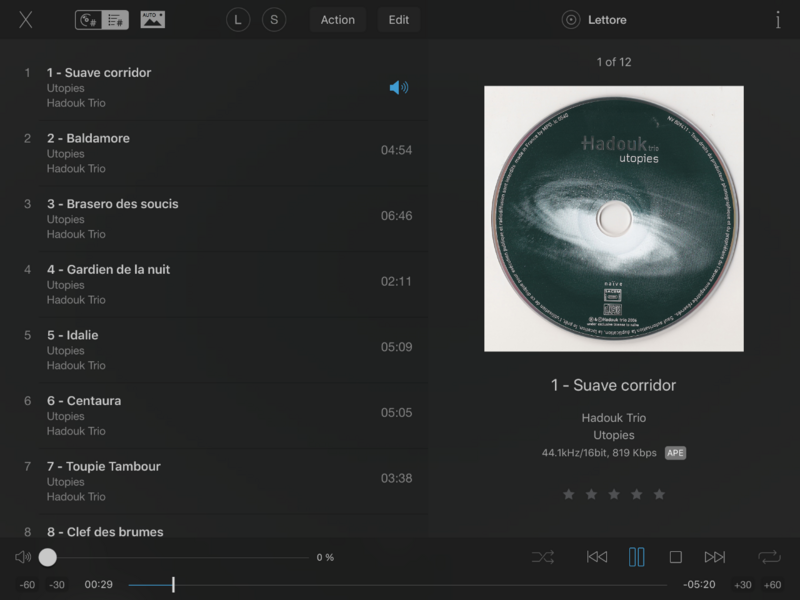800x600 pixels.
Task: Switch to the disc-number view toggle
Action: click(x=89, y=20)
